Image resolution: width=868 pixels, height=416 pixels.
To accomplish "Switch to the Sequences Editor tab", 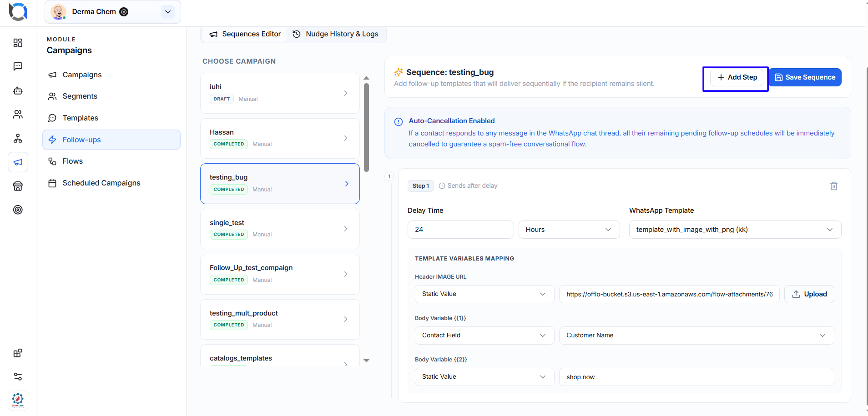I will pyautogui.click(x=245, y=34).
